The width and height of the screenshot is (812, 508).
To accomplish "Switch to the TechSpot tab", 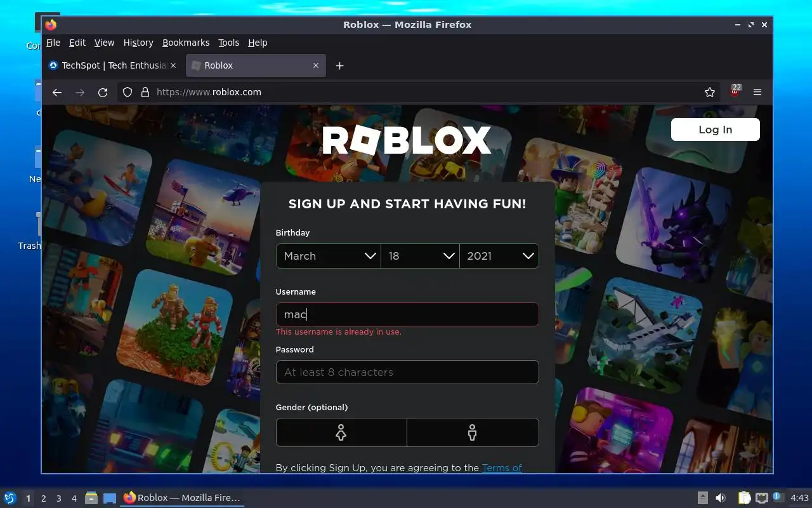I will pyautogui.click(x=114, y=65).
